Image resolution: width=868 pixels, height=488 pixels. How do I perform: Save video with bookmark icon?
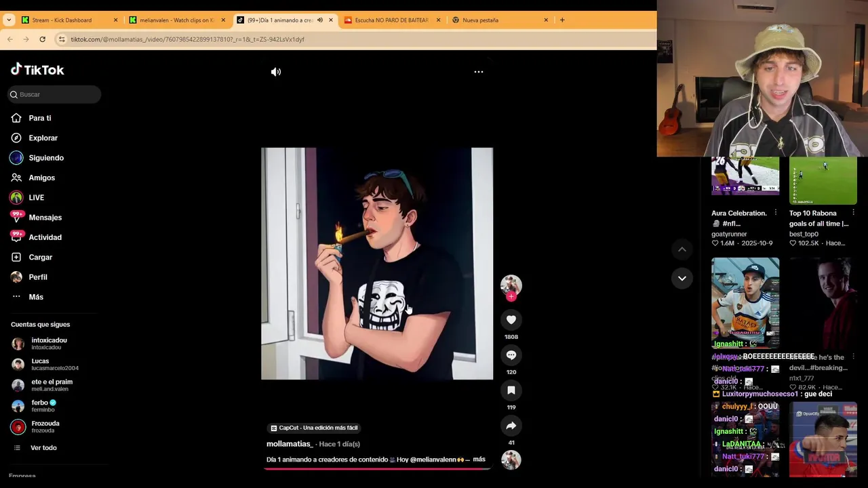click(x=511, y=390)
